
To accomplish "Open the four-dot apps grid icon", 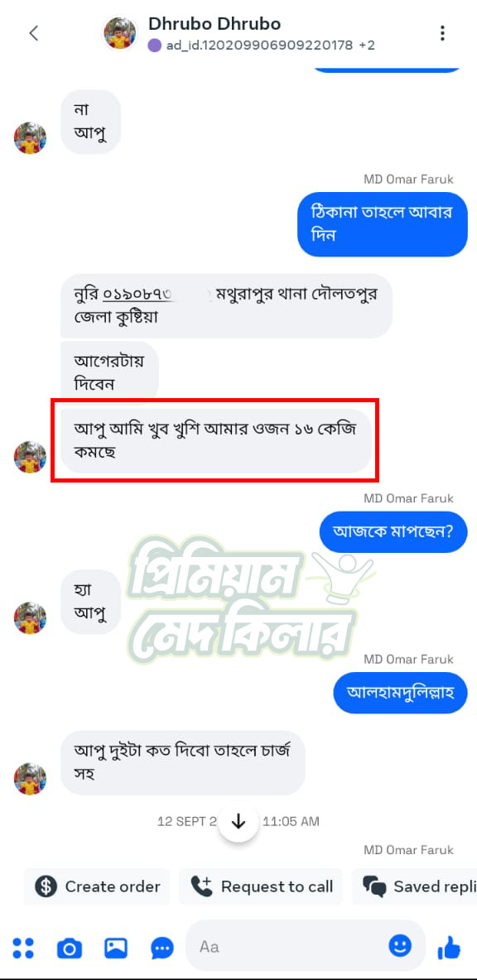I will click(x=23, y=948).
